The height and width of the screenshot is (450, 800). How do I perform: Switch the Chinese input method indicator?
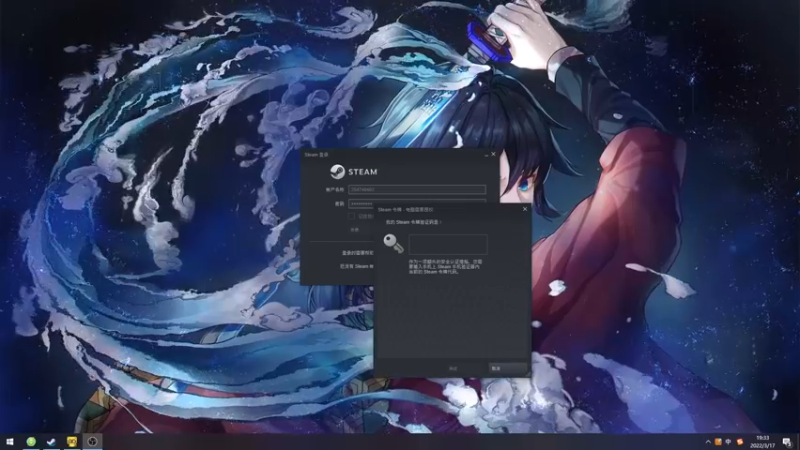(x=728, y=442)
